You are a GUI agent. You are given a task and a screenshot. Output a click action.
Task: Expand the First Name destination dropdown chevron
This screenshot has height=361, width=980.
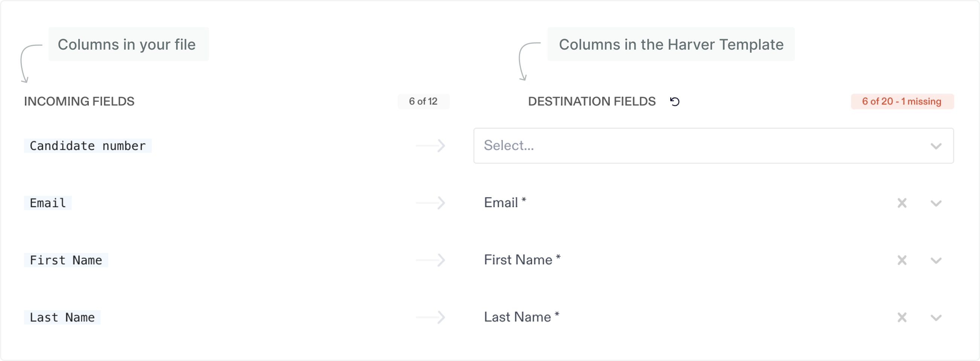coord(936,261)
